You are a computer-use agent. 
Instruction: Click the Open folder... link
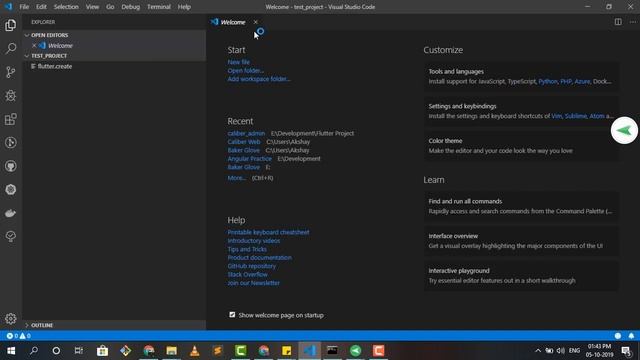pyautogui.click(x=246, y=71)
